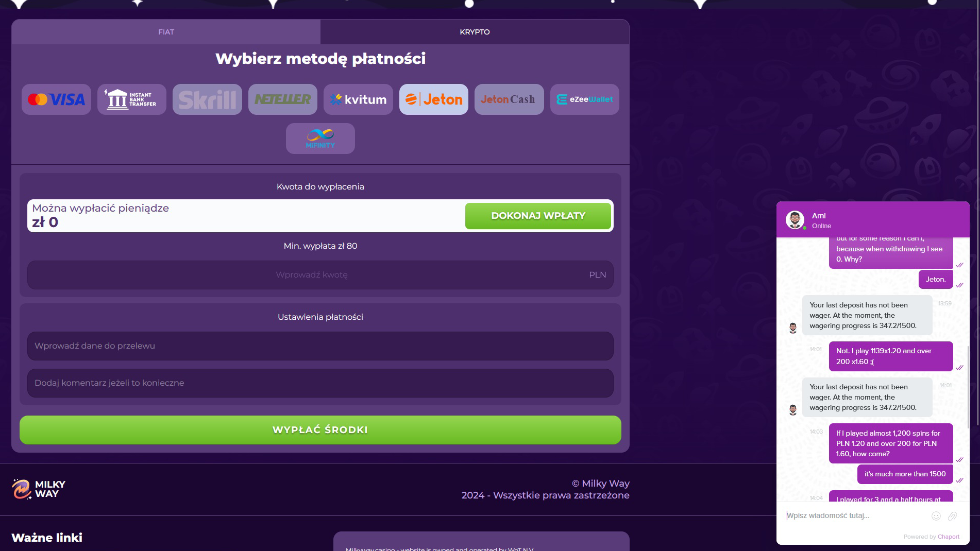This screenshot has height=551, width=980.
Task: Click the DOKONAJ WPŁATY button
Action: 538,216
